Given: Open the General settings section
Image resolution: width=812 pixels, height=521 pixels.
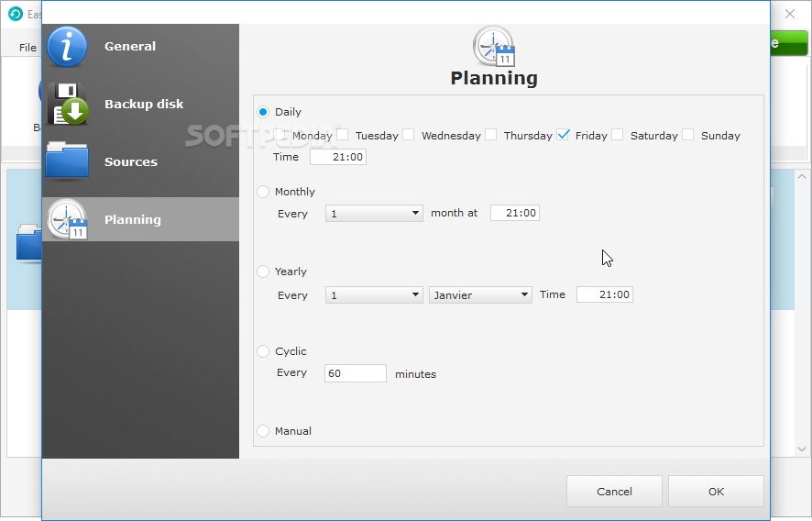Looking at the screenshot, I should coord(140,47).
